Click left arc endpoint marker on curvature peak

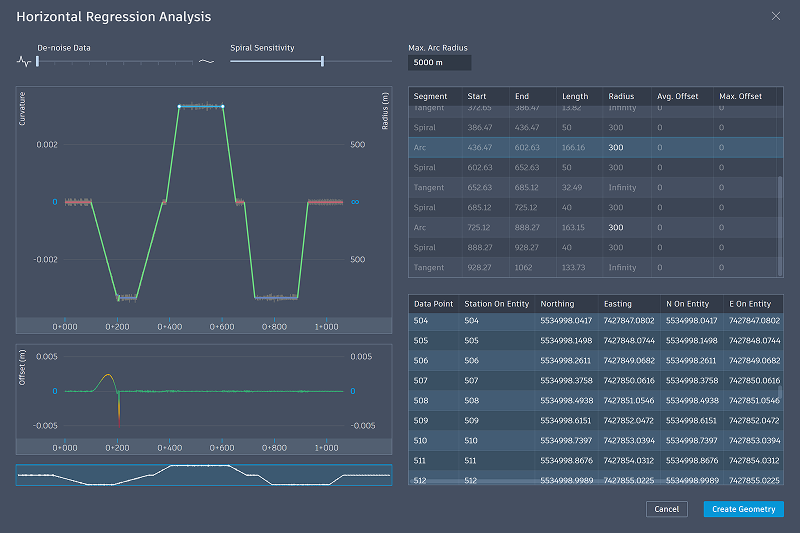point(179,106)
